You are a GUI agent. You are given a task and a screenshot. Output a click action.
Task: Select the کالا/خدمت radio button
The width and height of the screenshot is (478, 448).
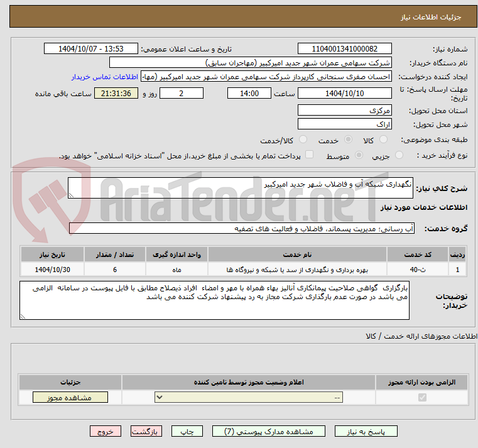point(303,139)
